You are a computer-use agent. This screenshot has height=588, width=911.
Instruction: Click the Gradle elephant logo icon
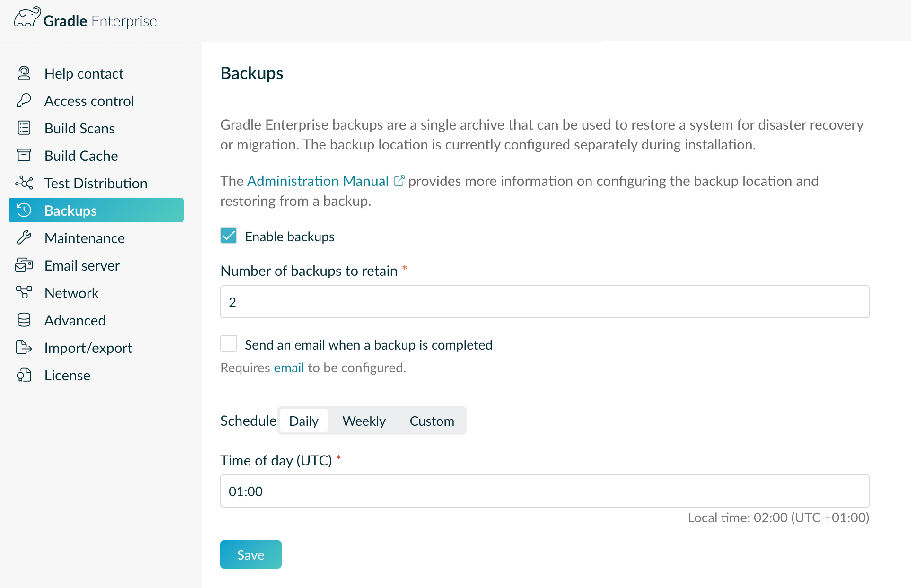(27, 17)
